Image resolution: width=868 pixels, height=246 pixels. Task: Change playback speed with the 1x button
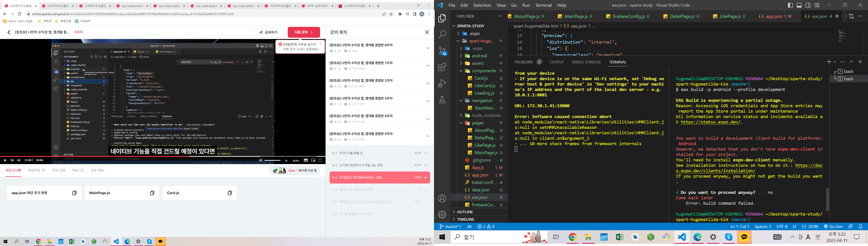point(286,160)
